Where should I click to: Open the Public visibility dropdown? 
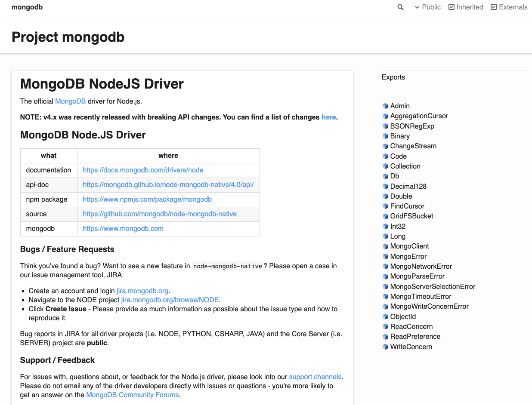427,7
